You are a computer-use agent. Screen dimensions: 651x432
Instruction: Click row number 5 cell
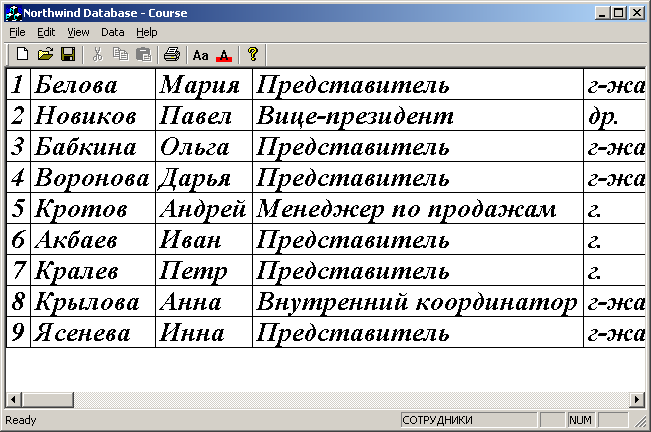click(x=18, y=208)
